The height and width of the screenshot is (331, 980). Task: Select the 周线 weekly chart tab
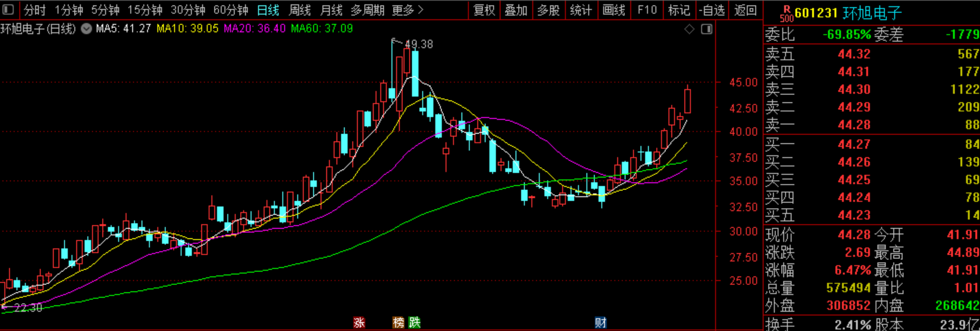[x=300, y=10]
